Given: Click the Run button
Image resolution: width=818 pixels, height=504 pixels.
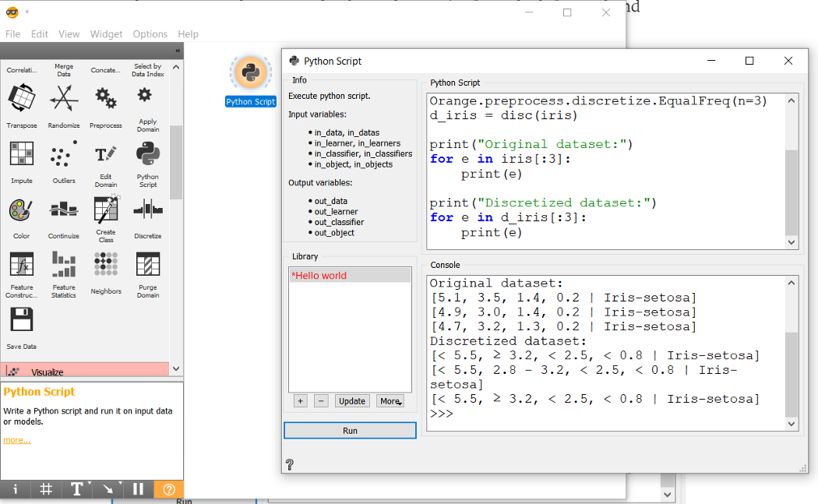Looking at the screenshot, I should 349,430.
